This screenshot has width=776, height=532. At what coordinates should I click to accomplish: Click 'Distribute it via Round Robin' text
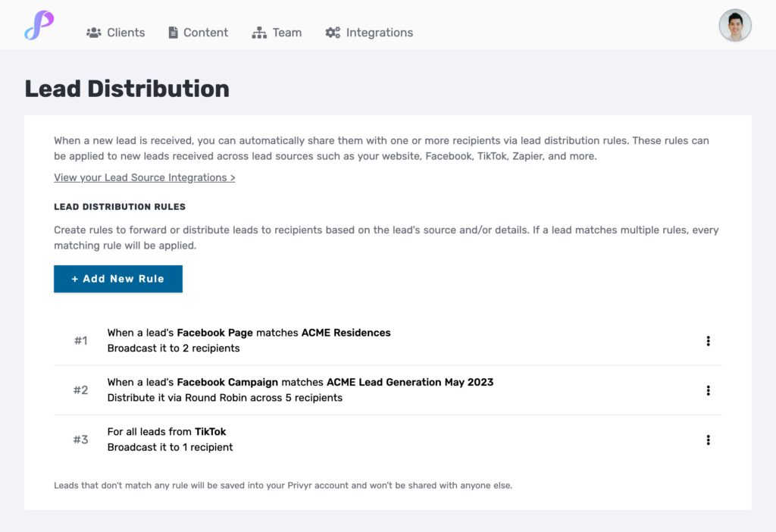click(224, 398)
